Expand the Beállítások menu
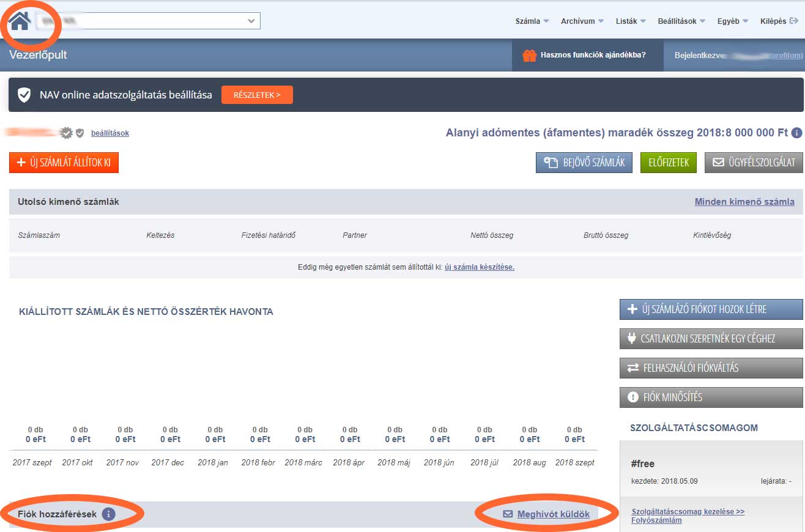 click(x=681, y=21)
